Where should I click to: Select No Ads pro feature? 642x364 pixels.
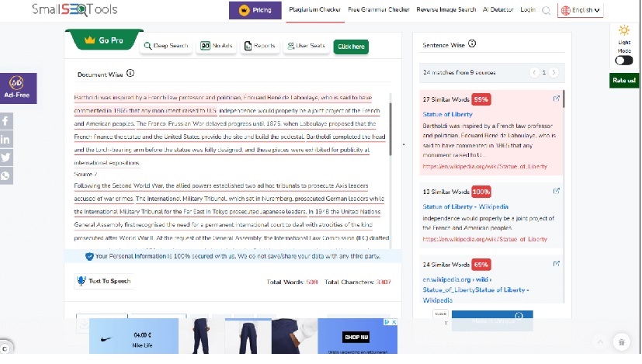click(216, 46)
